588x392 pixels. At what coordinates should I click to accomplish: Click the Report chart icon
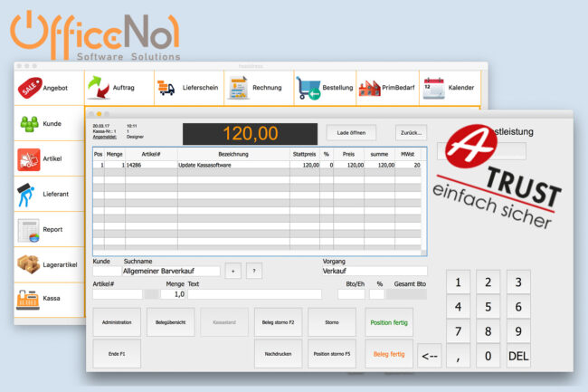(x=29, y=229)
